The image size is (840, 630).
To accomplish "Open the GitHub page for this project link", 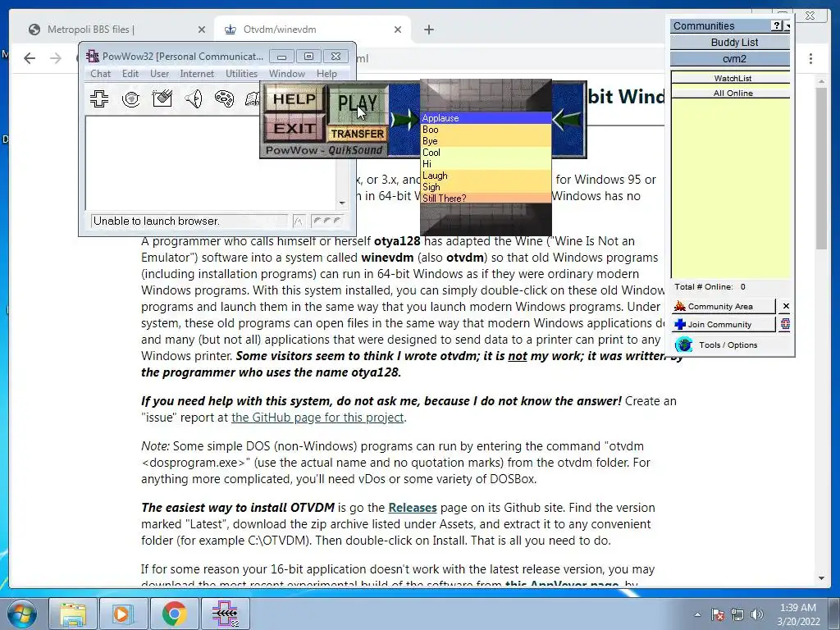I will (317, 418).
